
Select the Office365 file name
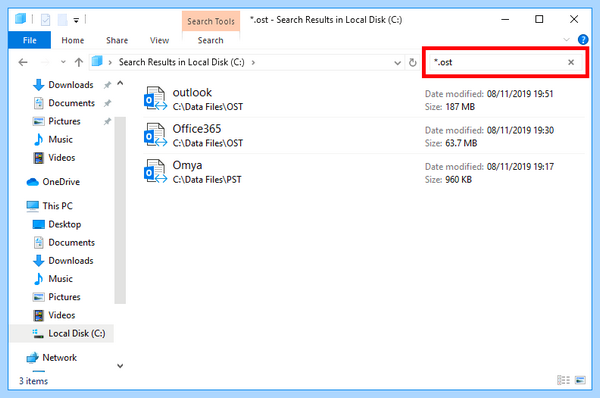[x=197, y=129]
